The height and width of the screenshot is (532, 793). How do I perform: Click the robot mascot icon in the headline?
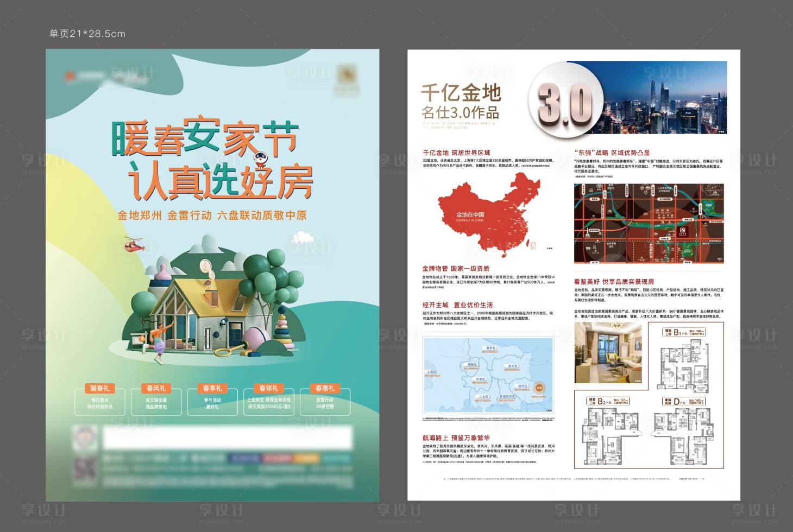pos(261,159)
